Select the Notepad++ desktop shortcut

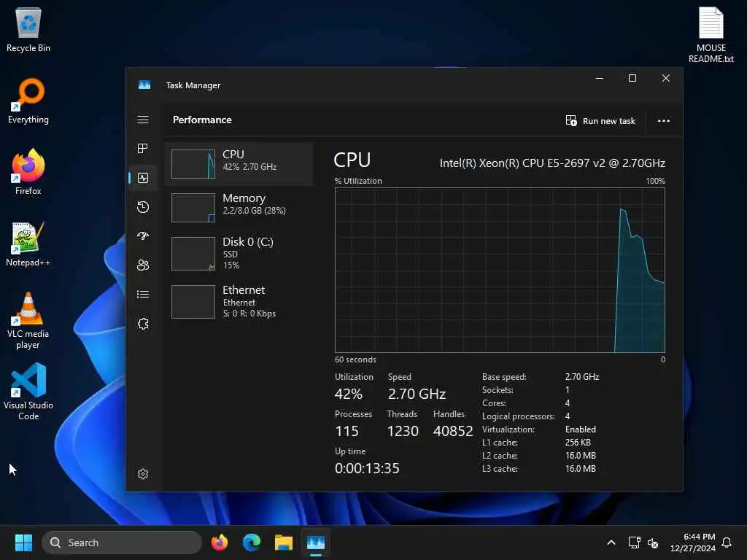[x=28, y=244]
